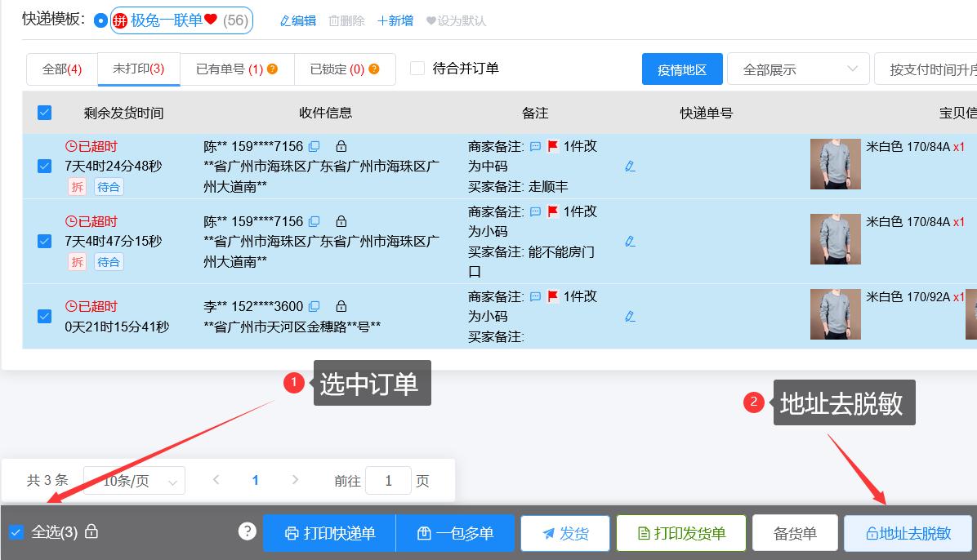Toggle the select-all checkbox in table header
The image size is (977, 560).
tap(44, 113)
